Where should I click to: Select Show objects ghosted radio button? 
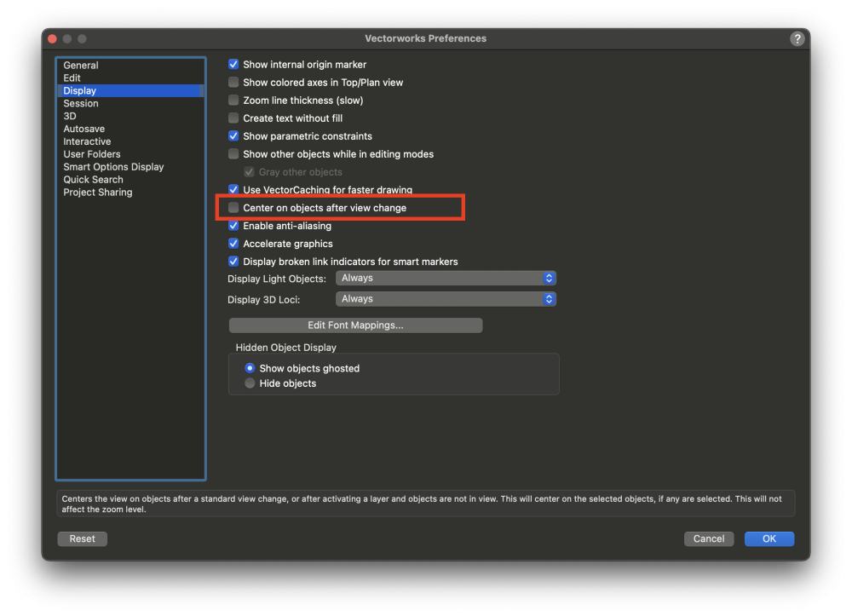point(250,369)
